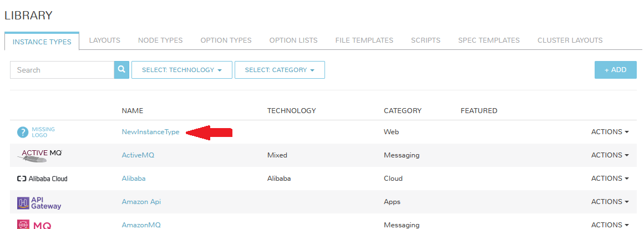Screen dimensions: 644x229
Task: Open the NewInstanceType link
Action: coord(150,132)
